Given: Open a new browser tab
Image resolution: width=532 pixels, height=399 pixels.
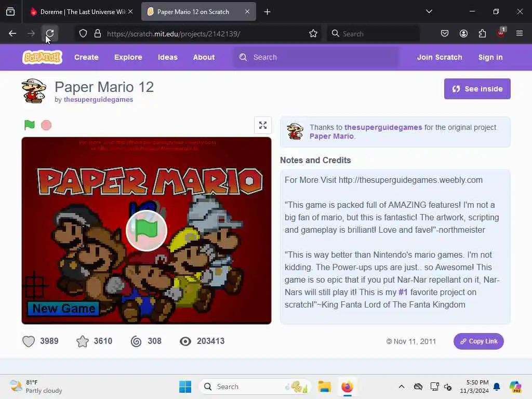Looking at the screenshot, I should [x=268, y=12].
